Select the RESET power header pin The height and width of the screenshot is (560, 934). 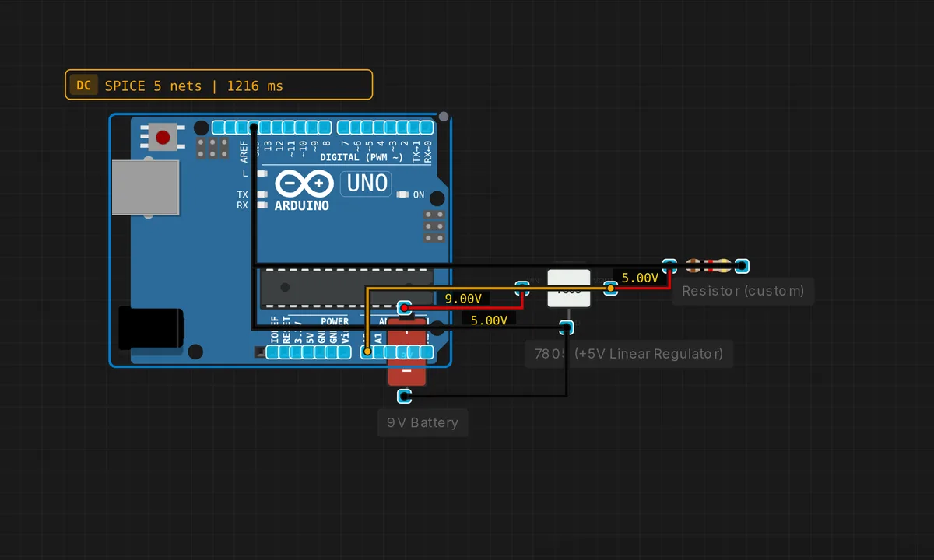click(284, 352)
